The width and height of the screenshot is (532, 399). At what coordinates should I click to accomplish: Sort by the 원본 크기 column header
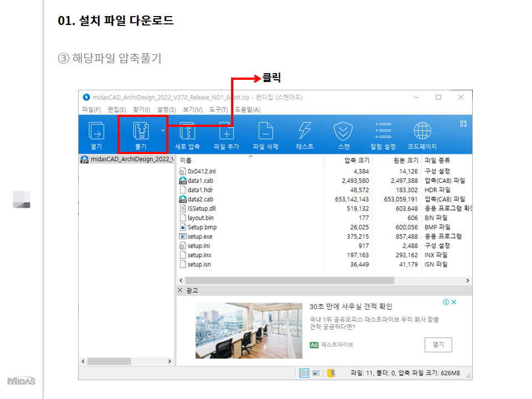[406, 160]
